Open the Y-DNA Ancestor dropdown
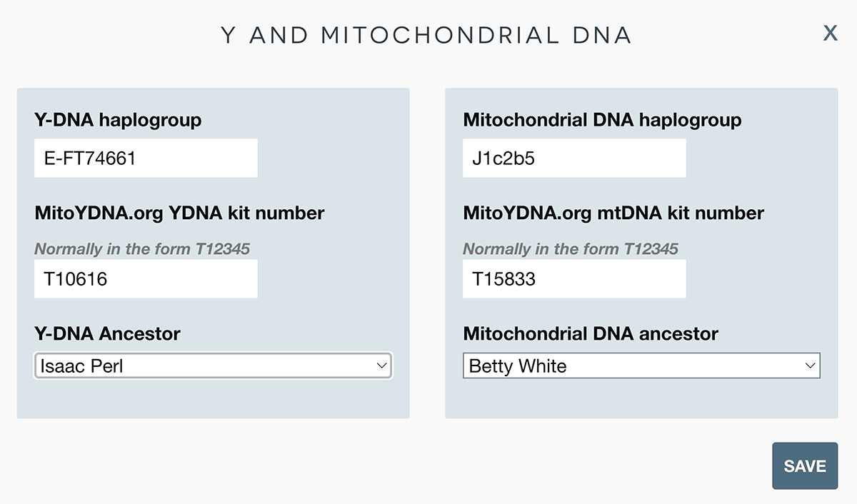The height and width of the screenshot is (504, 857). pos(212,366)
